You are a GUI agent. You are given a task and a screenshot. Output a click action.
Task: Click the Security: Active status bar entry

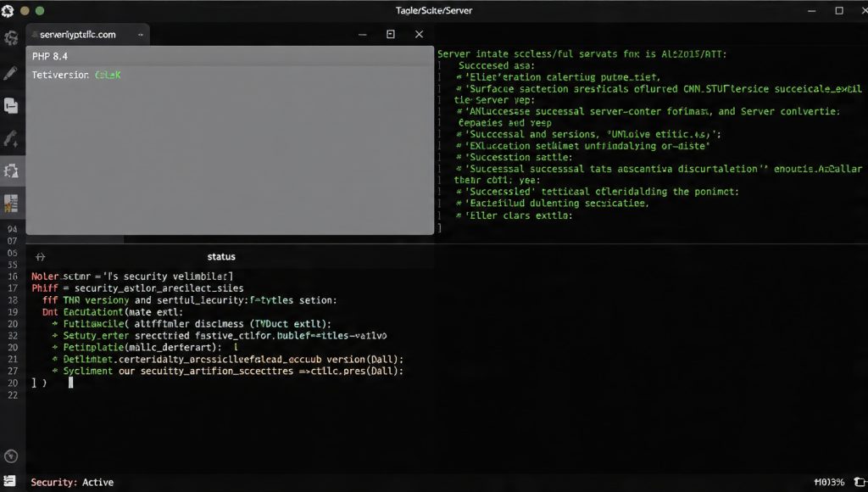72,482
